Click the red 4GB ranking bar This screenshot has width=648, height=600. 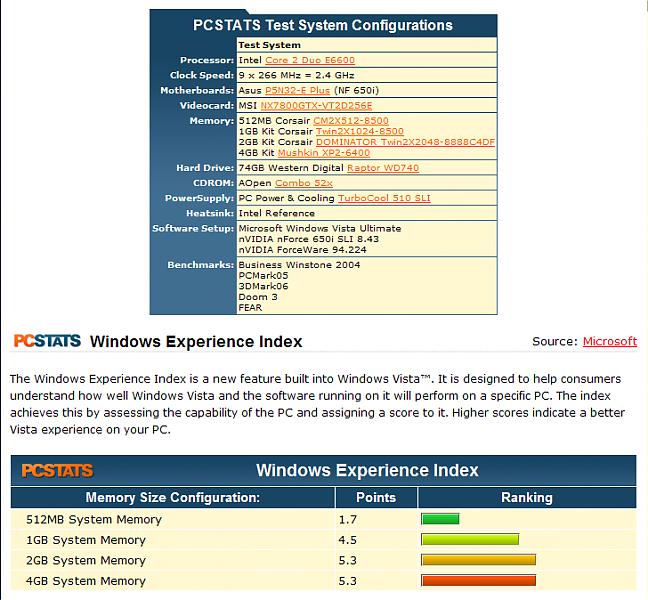click(x=479, y=580)
